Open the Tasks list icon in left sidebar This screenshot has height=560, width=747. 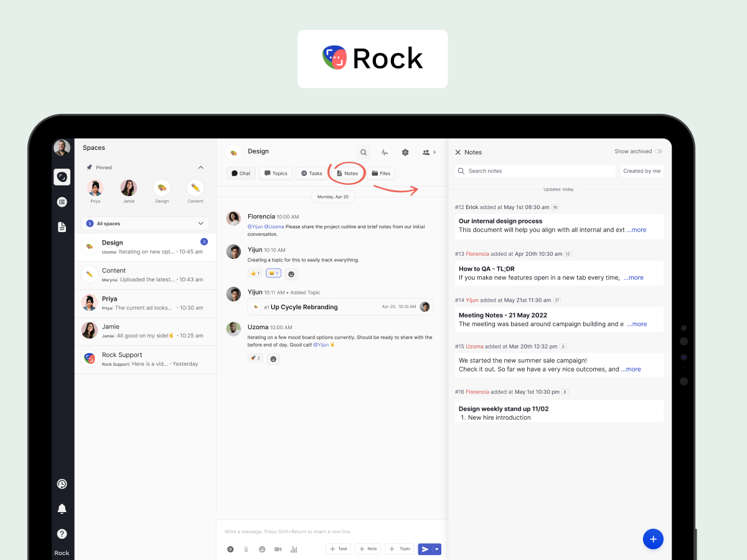[62, 202]
